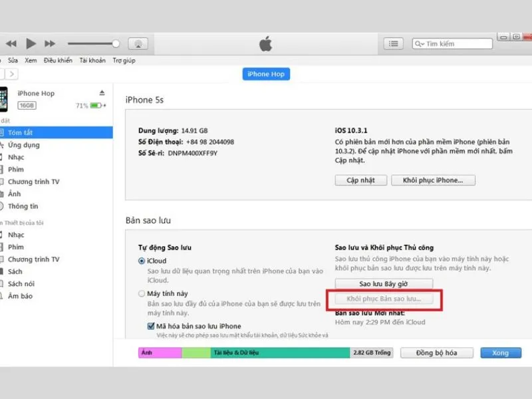Screen dimensions: 532x399
Task: Eject iPhone Hop with eject icon
Action: point(102,93)
